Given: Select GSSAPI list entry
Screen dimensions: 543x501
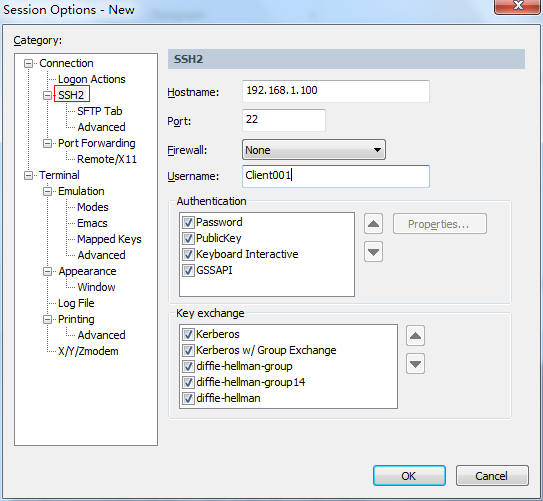Looking at the screenshot, I should point(214,270).
